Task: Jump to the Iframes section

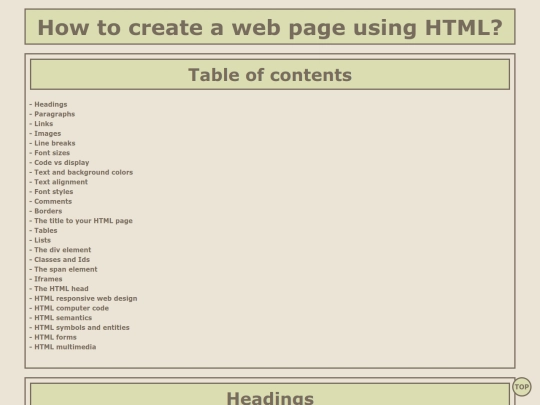Action: pos(48,279)
